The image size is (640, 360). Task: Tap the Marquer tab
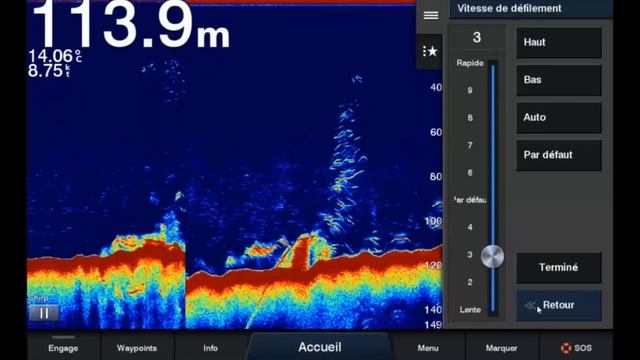coord(501,348)
